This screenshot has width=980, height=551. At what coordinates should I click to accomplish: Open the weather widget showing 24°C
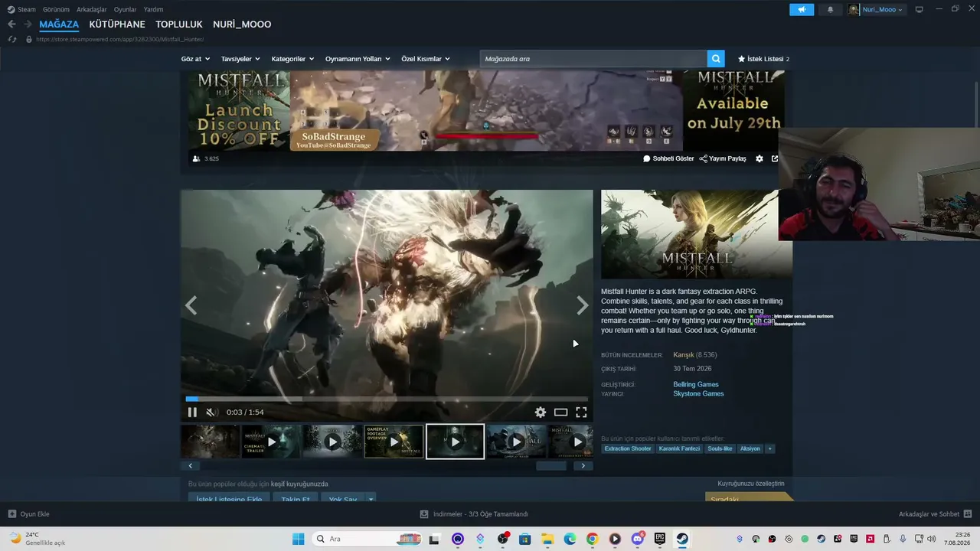coord(38,539)
